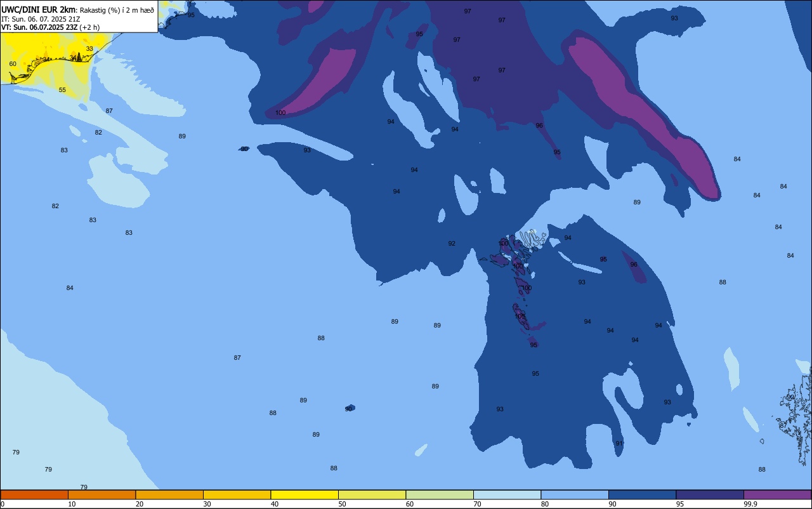
Task: Click the legend tick label '10'
Action: click(72, 504)
